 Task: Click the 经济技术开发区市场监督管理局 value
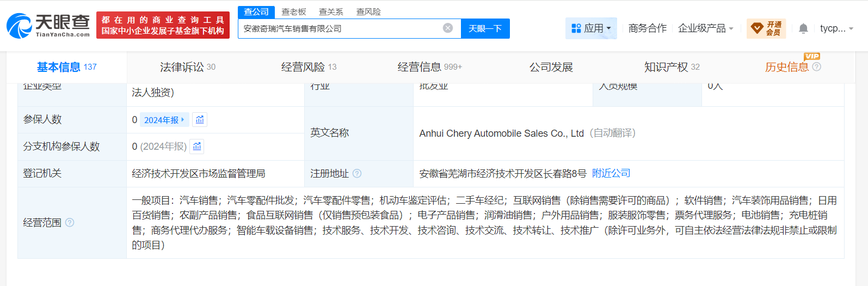tap(199, 174)
